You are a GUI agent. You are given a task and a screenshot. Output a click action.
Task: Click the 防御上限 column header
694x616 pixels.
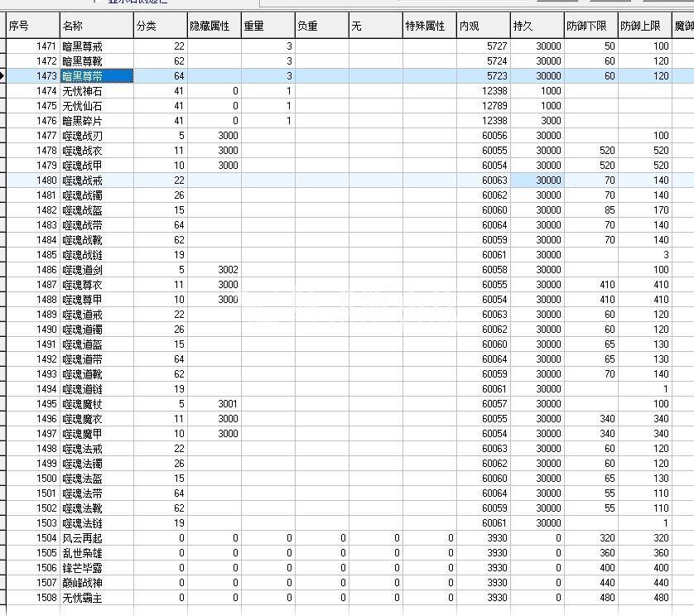pyautogui.click(x=645, y=26)
